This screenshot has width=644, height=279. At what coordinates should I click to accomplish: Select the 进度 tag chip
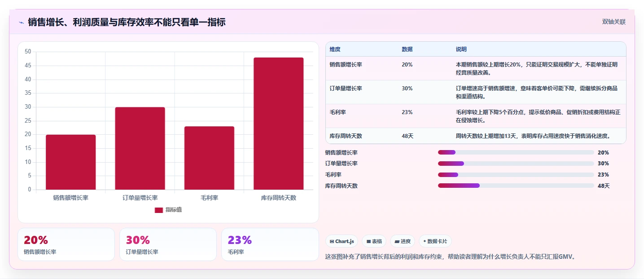(x=403, y=241)
